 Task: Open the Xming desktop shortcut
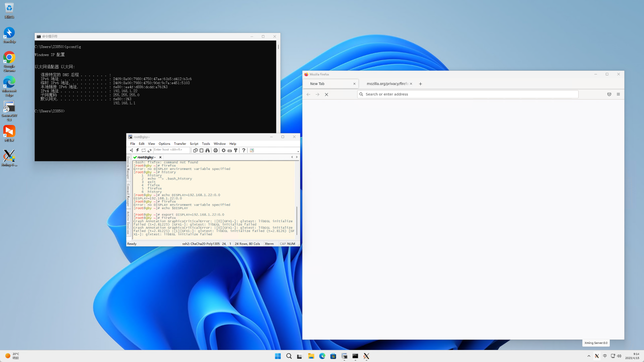(9, 158)
